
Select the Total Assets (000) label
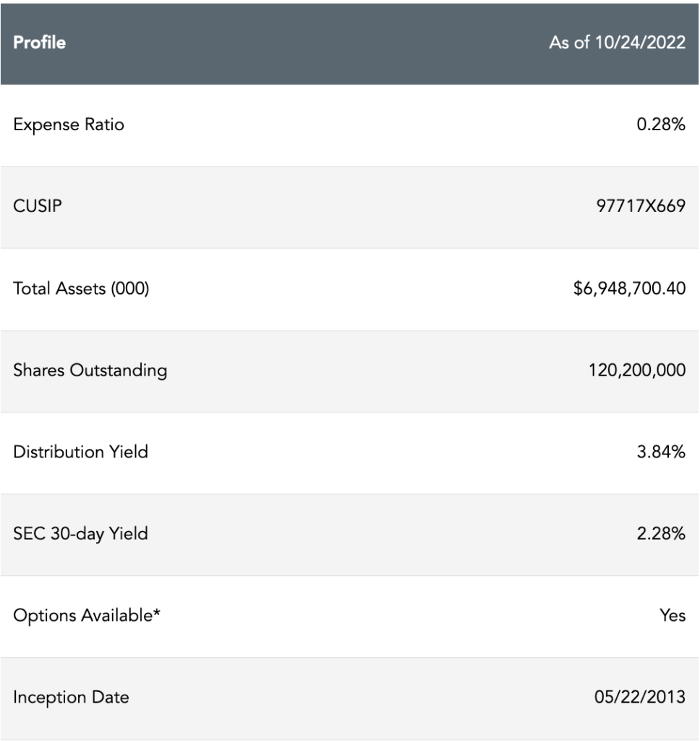click(x=81, y=288)
